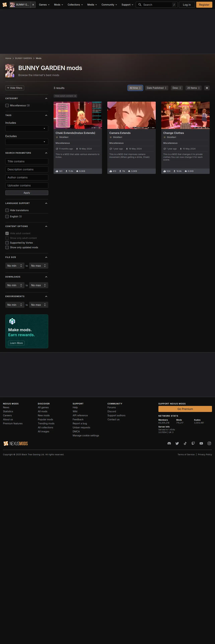The width and height of the screenshot is (215, 644).
Task: Go to Home breadcrumb link
Action: (8, 58)
